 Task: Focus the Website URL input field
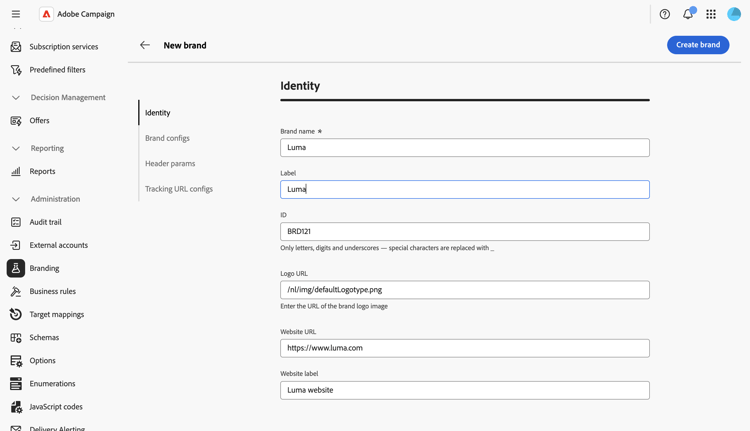click(464, 348)
